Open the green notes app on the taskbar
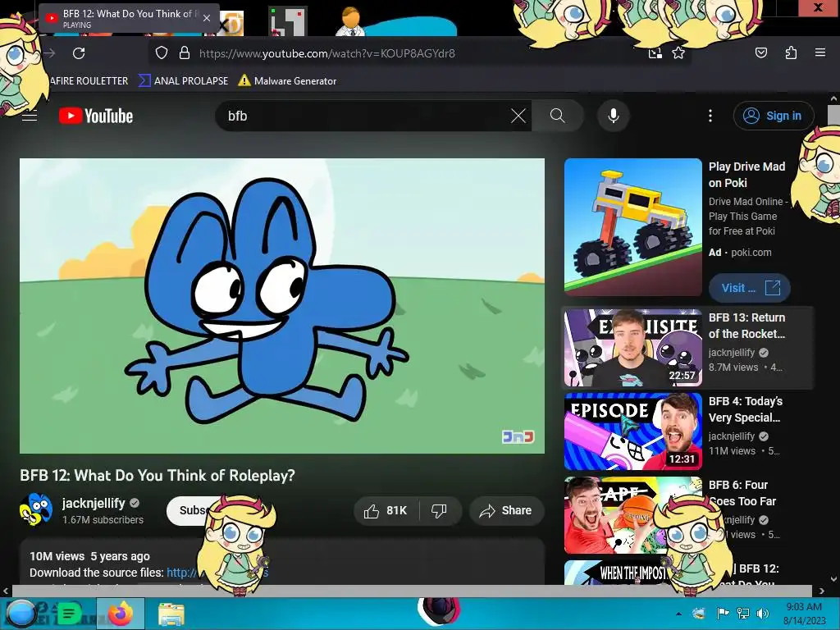 coord(69,614)
